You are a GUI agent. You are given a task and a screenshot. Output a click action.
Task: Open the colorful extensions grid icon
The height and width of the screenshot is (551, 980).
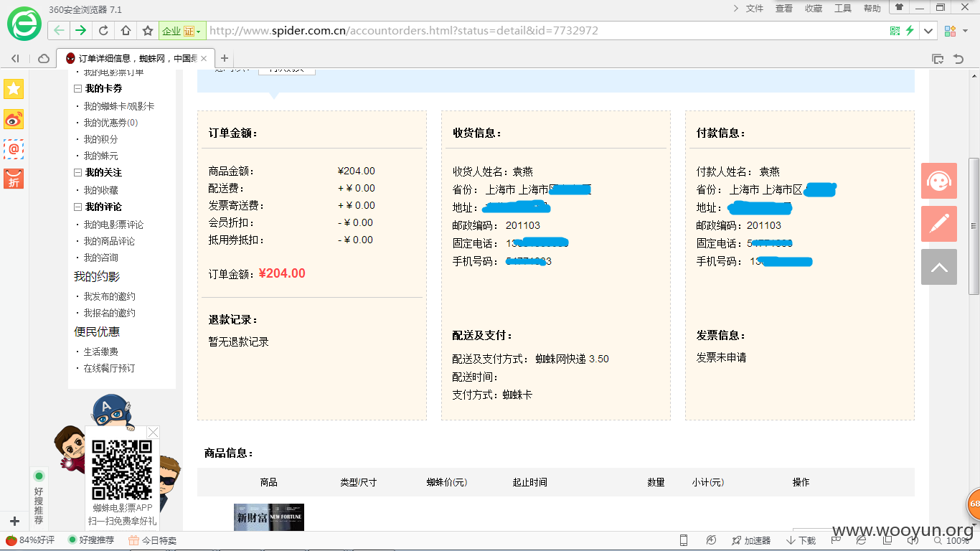point(950,31)
